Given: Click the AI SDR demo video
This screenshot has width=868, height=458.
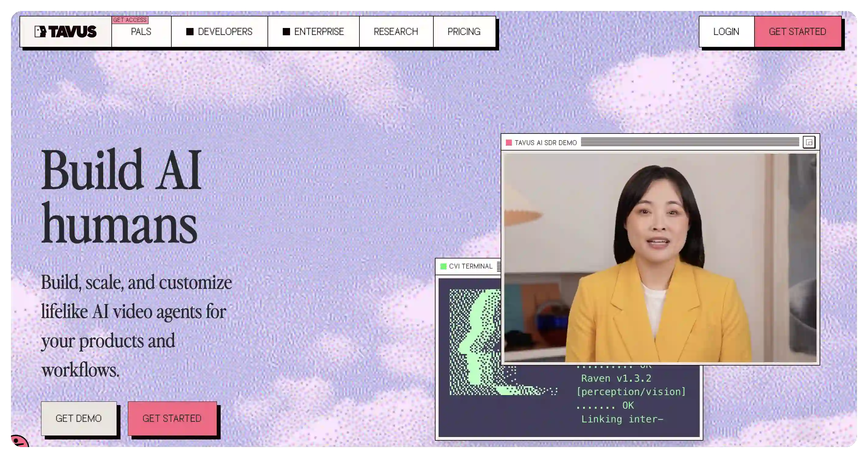Looking at the screenshot, I should tap(660, 258).
